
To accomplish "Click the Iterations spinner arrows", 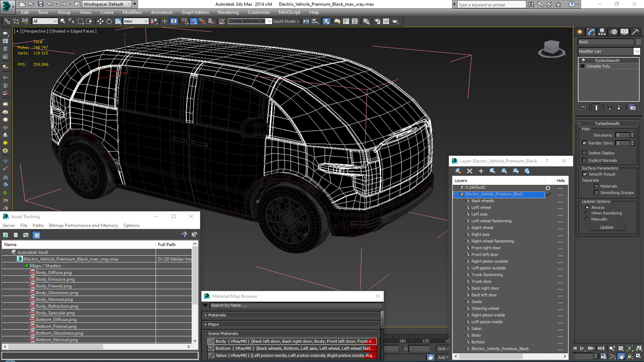I will point(632,135).
